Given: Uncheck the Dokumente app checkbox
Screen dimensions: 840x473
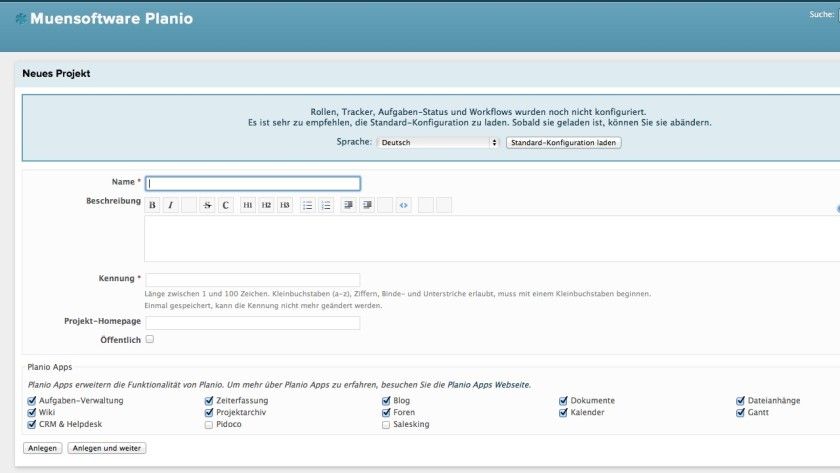Looking at the screenshot, I should click(x=563, y=401).
